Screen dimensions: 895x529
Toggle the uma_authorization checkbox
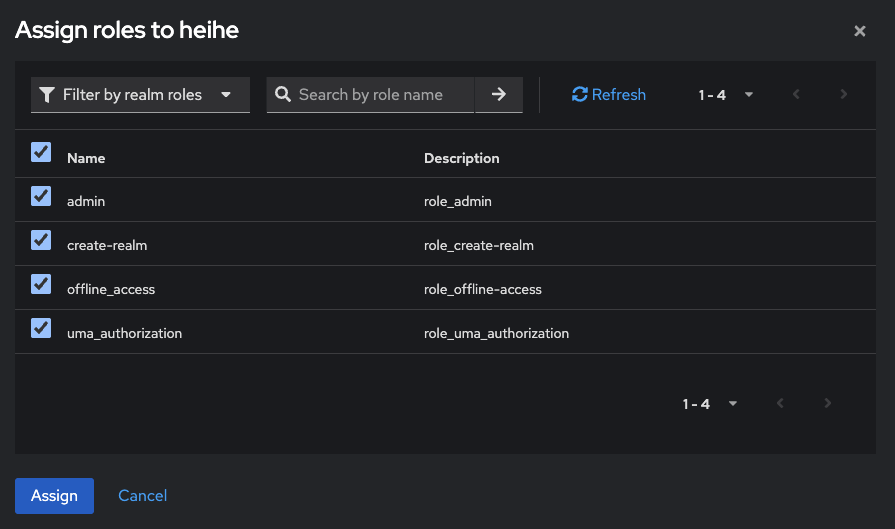(x=41, y=328)
